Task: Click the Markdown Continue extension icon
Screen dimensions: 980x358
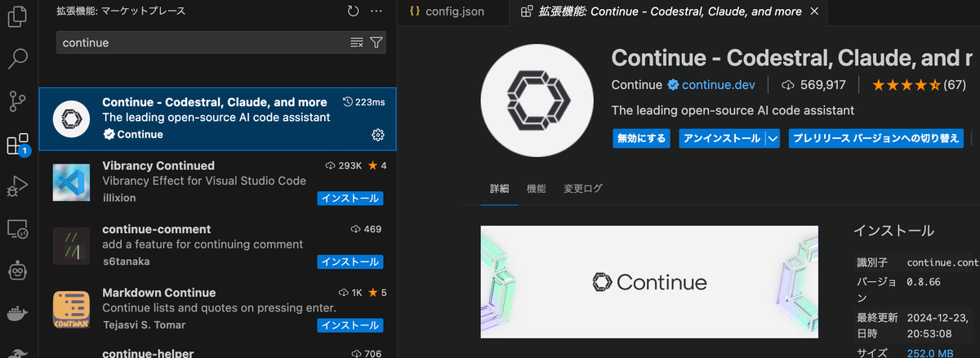Action: pos(71,309)
